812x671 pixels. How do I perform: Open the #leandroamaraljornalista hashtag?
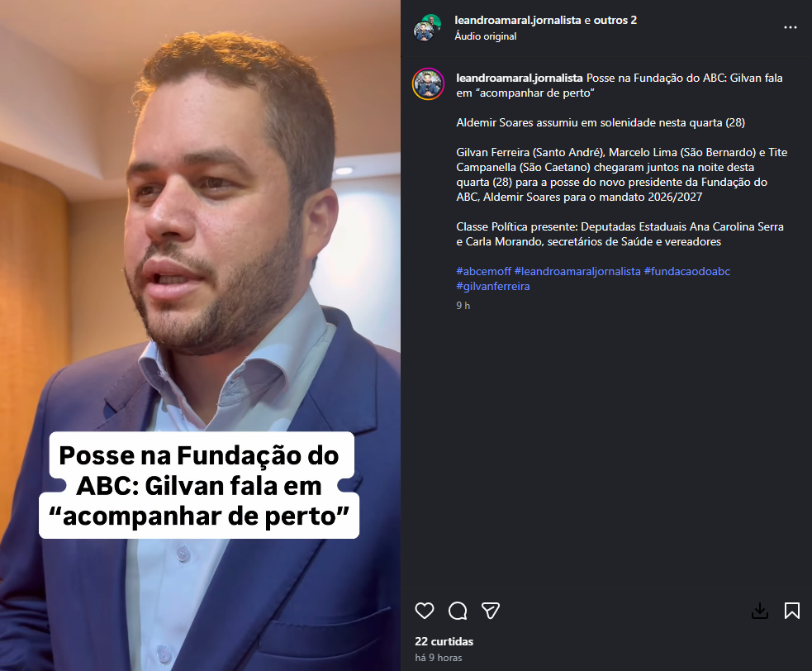pyautogui.click(x=577, y=272)
